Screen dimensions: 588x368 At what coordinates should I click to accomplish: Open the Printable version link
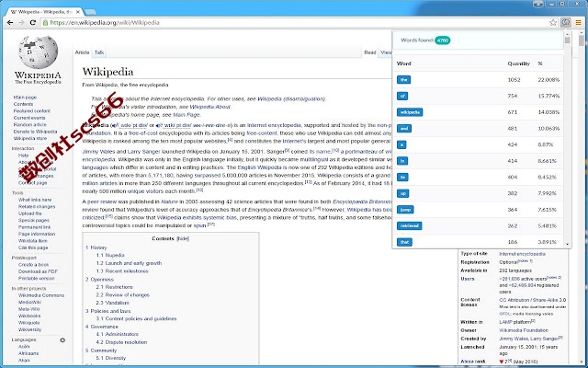pos(37,278)
